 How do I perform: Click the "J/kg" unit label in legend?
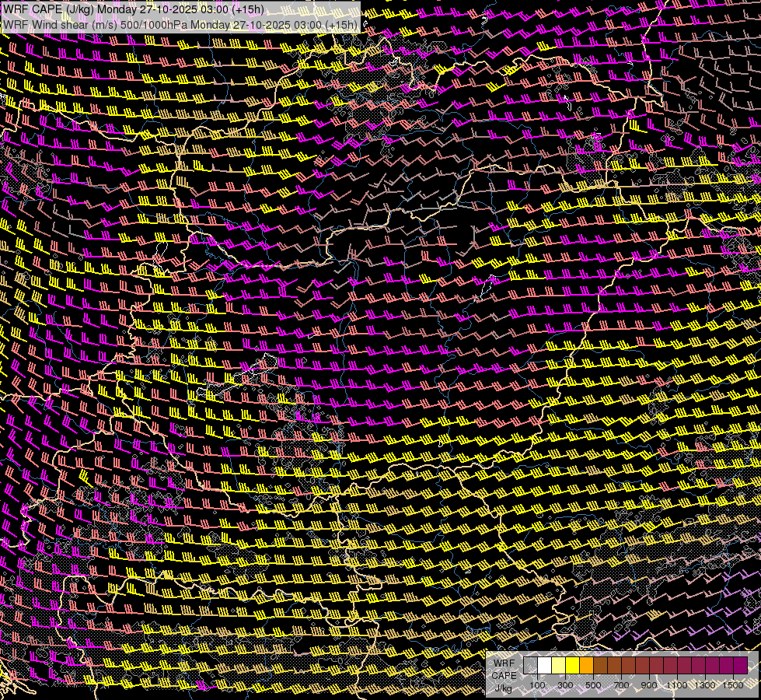pos(503,688)
